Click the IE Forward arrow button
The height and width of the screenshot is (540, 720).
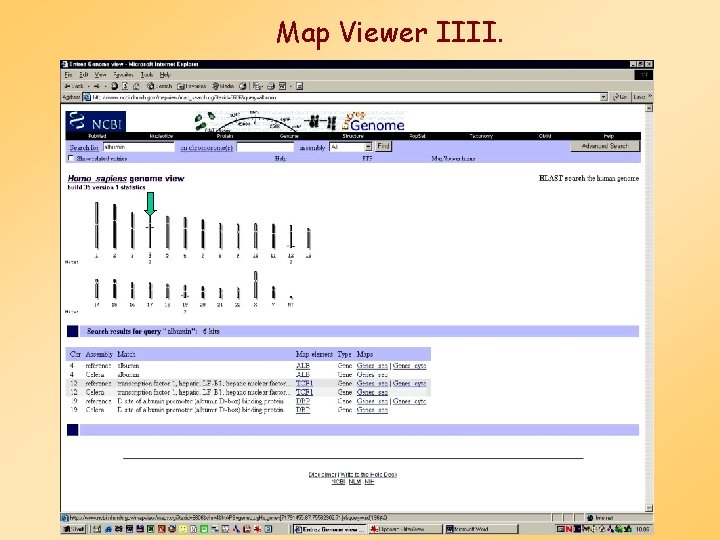click(97, 86)
